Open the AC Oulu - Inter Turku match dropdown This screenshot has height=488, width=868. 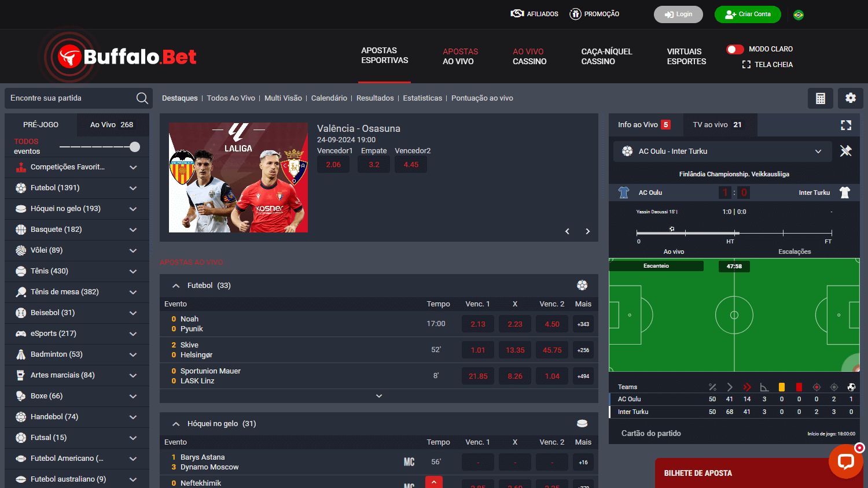click(722, 151)
